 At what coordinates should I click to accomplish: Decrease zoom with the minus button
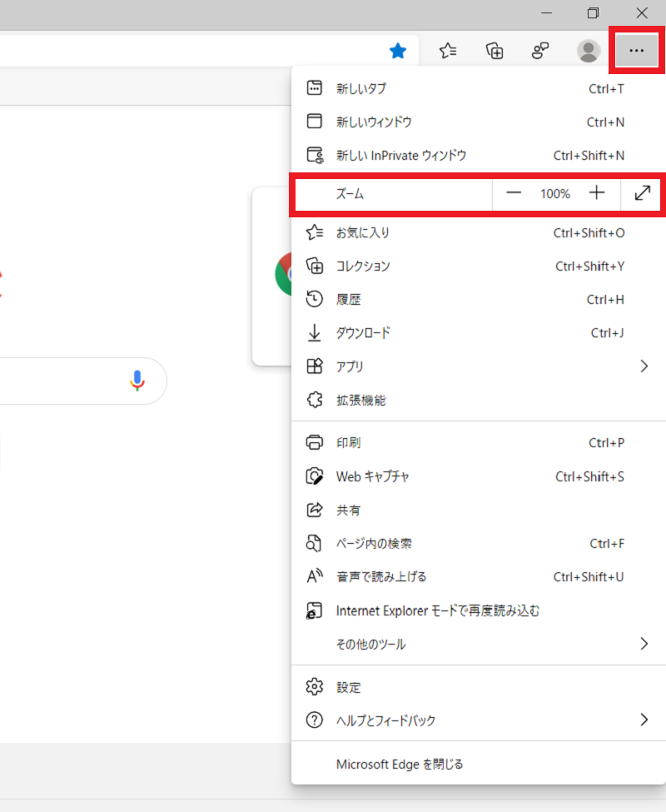point(514,193)
